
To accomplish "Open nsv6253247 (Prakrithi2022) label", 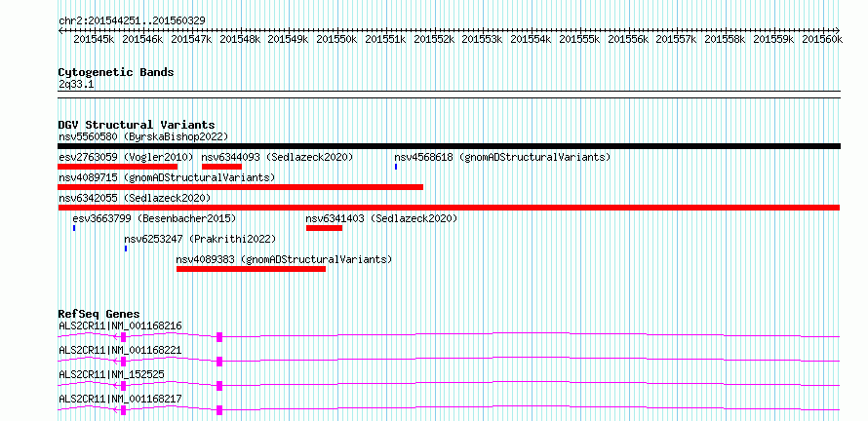I will [x=200, y=239].
